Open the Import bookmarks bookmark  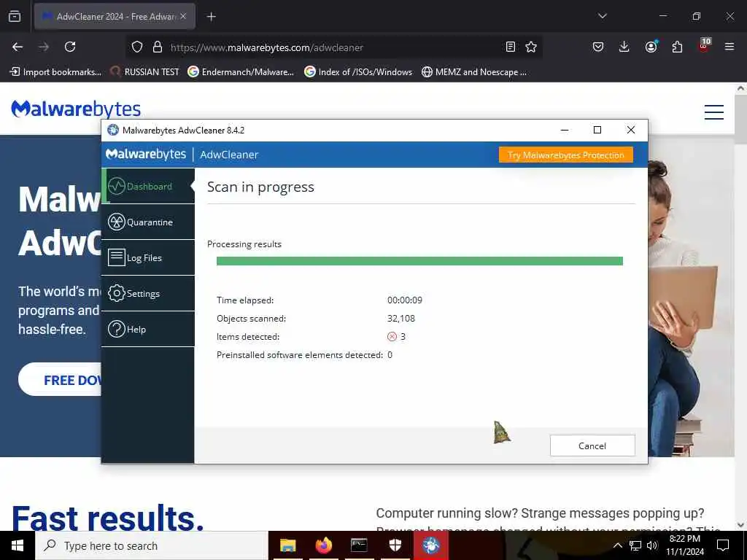pyautogui.click(x=55, y=72)
